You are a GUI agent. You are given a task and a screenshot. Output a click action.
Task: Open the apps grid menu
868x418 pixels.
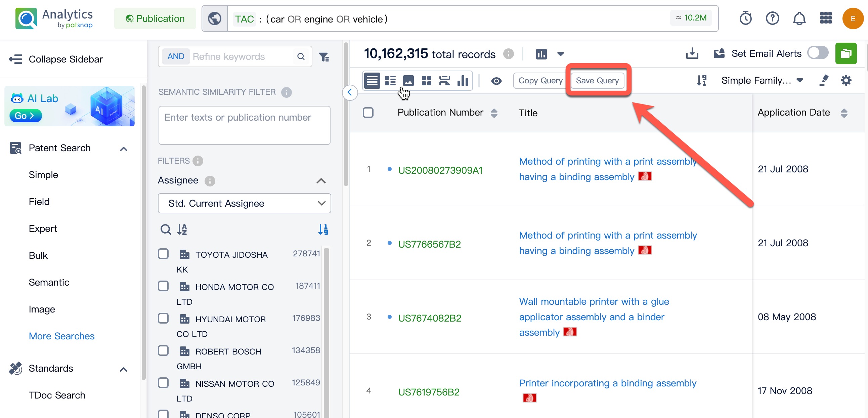(x=826, y=18)
